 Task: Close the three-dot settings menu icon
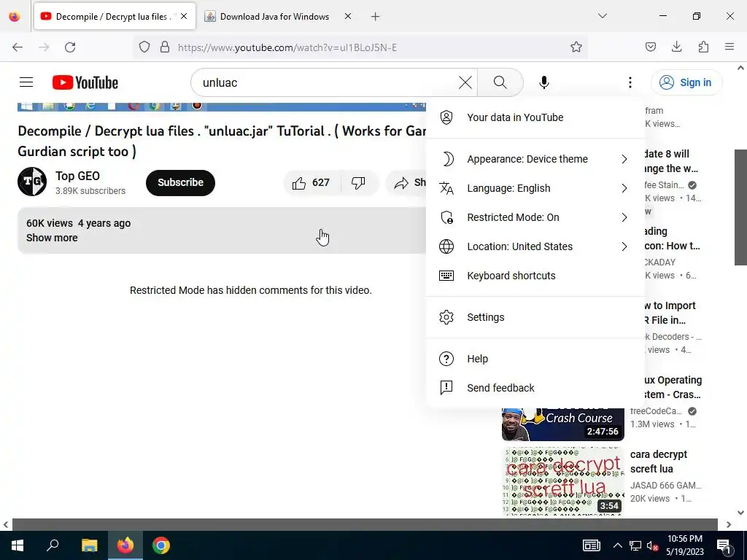point(630,82)
